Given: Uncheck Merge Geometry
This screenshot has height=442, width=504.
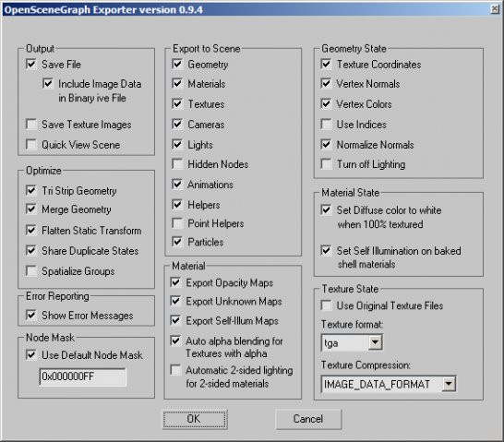Looking at the screenshot, I should (31, 209).
